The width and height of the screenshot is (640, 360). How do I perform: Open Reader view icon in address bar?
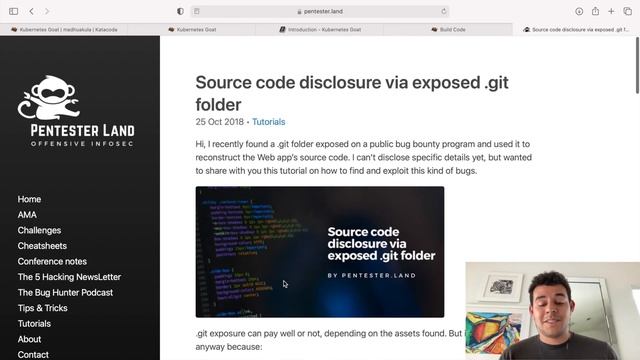point(197,11)
